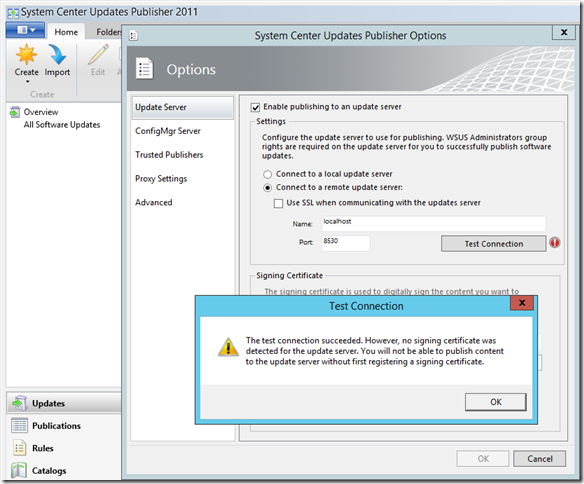This screenshot has width=584, height=484.
Task: Switch to the Folders ribbon tab
Action: (108, 32)
